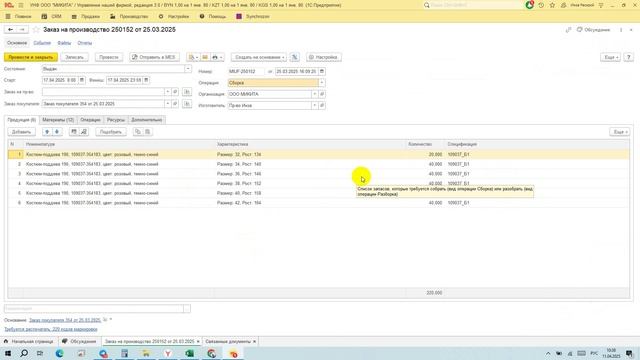Click the envelope email icon

tap(205, 57)
